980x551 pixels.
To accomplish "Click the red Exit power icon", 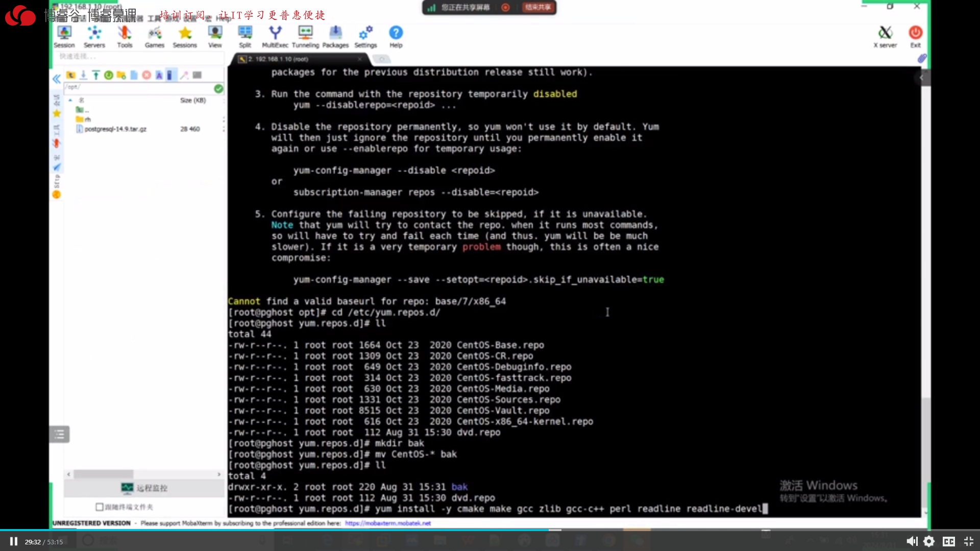I will (916, 37).
